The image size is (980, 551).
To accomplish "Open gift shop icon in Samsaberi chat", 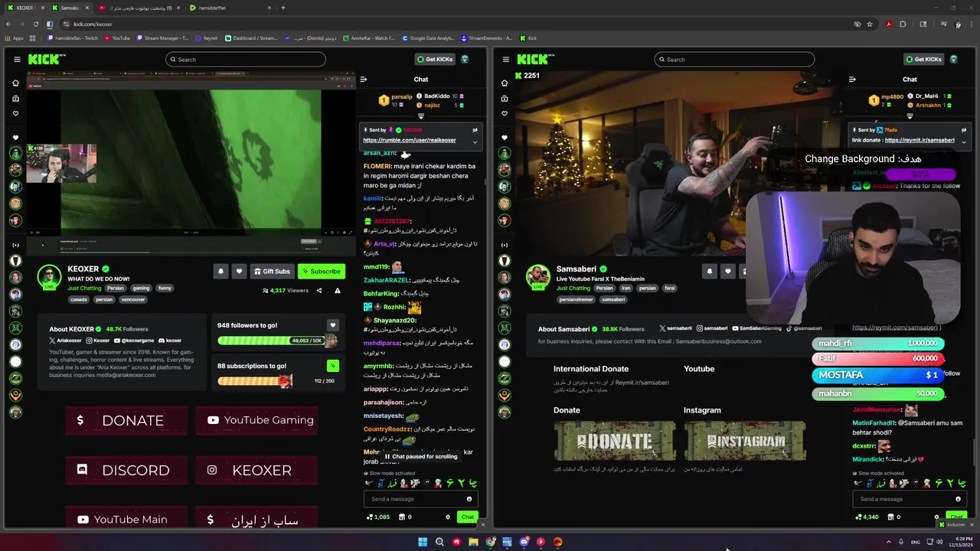I will (890, 517).
